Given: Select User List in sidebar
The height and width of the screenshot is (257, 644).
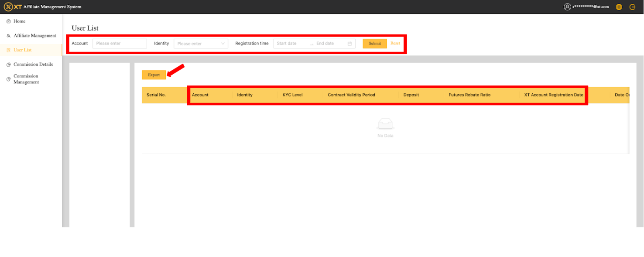Looking at the screenshot, I should pyautogui.click(x=22, y=50).
